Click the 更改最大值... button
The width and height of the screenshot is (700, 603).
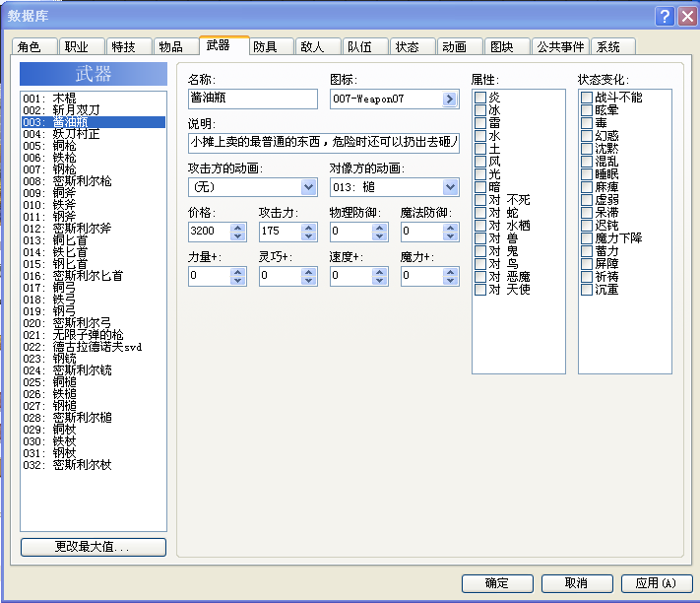click(94, 547)
